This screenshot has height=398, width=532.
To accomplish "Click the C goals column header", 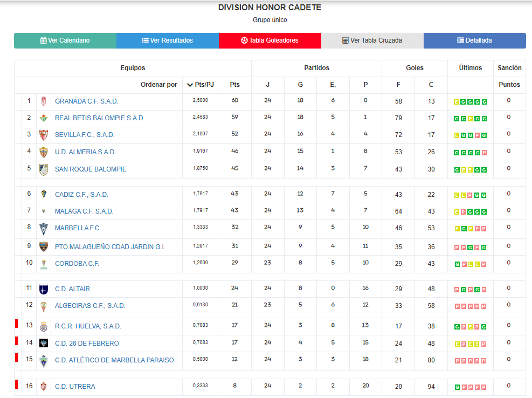I will 431,85.
